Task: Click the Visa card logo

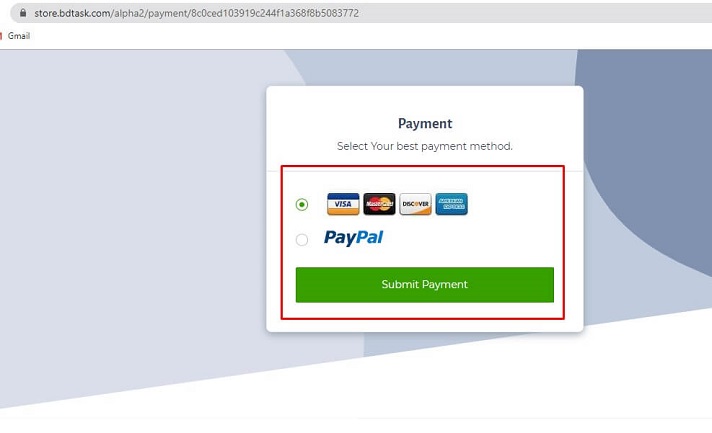Action: point(343,204)
